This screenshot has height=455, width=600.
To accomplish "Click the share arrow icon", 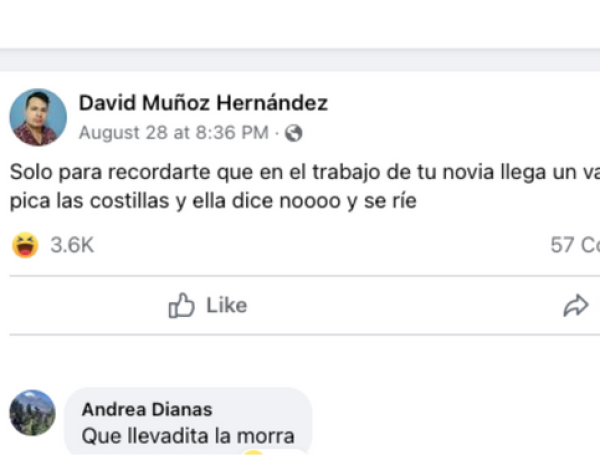I will 576,305.
